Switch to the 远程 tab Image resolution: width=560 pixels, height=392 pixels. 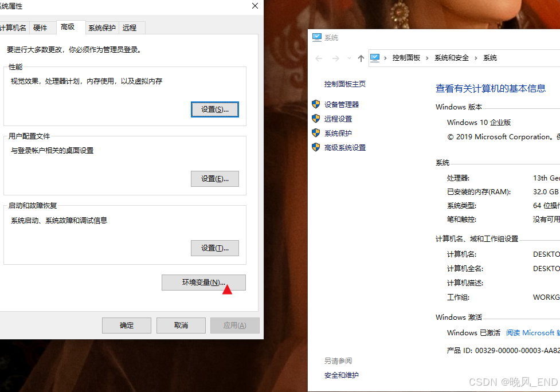(x=130, y=27)
